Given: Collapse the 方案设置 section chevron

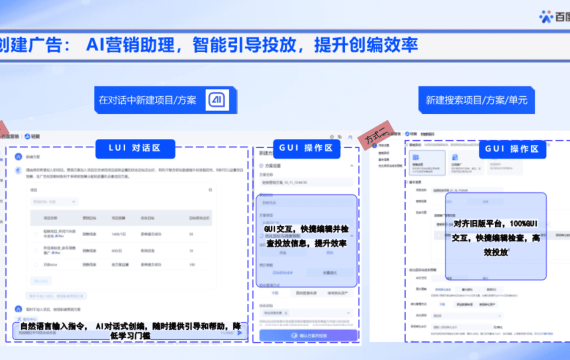Looking at the screenshot, I should tap(352, 166).
